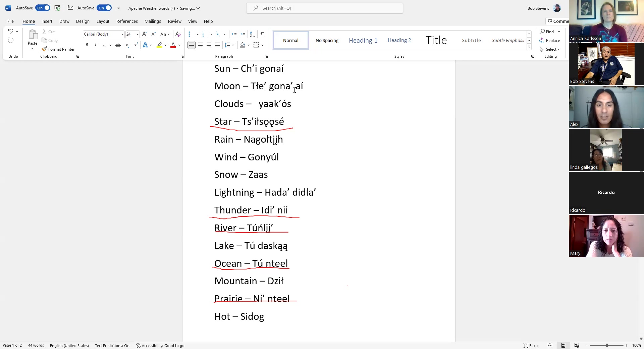This screenshot has width=644, height=349.
Task: Switch to Web Layout view
Action: 577,345
